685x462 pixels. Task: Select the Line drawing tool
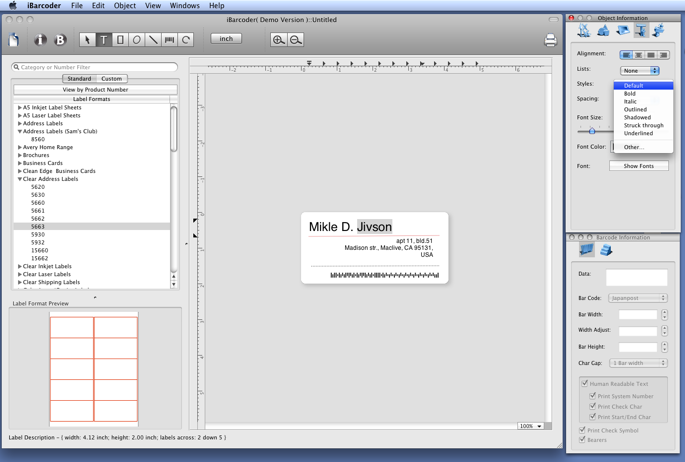tap(153, 40)
